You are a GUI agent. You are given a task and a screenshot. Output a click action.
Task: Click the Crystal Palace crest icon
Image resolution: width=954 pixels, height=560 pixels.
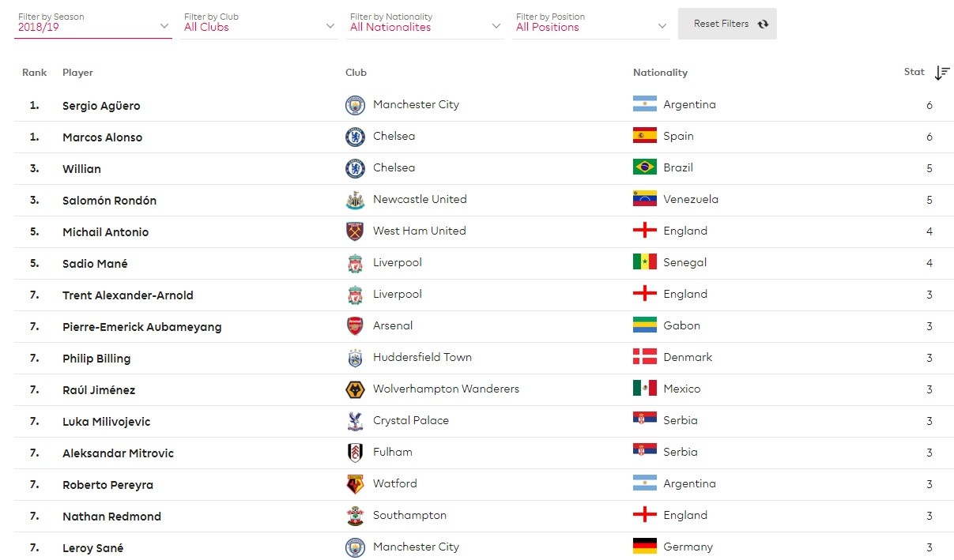click(x=355, y=421)
